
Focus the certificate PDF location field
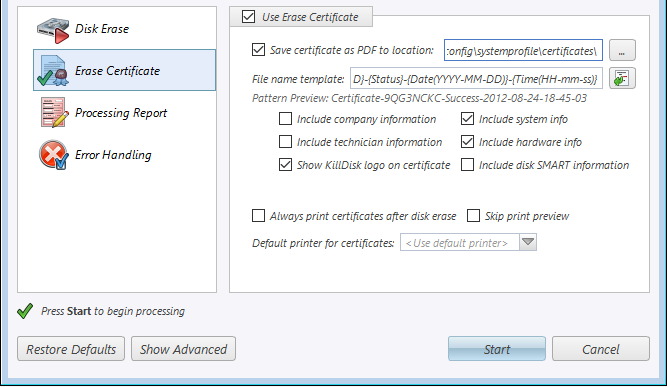(x=523, y=51)
